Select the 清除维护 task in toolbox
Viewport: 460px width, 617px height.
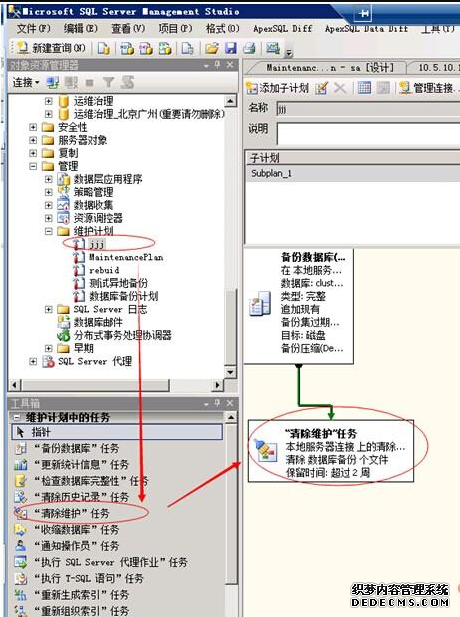coord(71,513)
